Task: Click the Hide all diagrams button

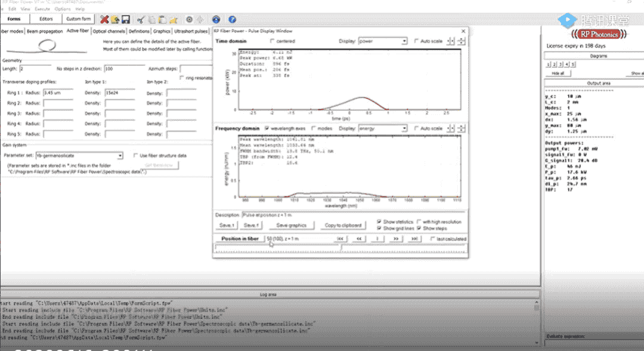Action: 558,73
